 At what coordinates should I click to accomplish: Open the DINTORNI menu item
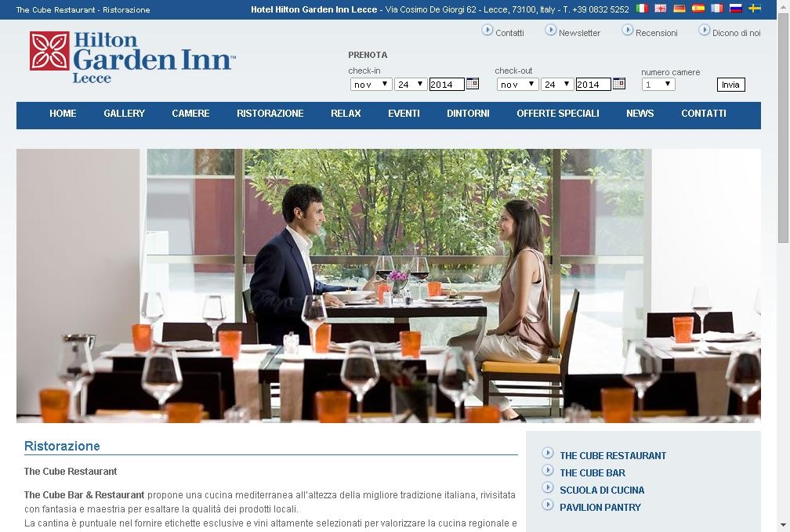[468, 114]
